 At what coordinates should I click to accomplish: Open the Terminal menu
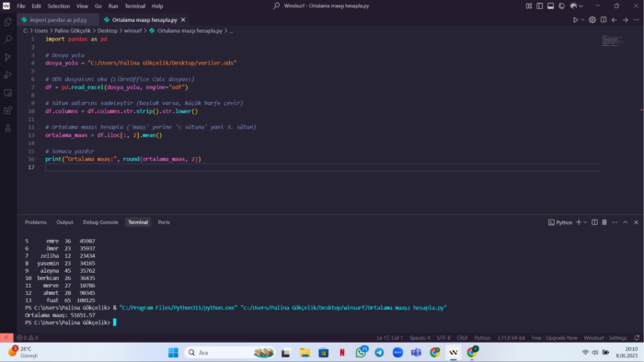click(134, 6)
